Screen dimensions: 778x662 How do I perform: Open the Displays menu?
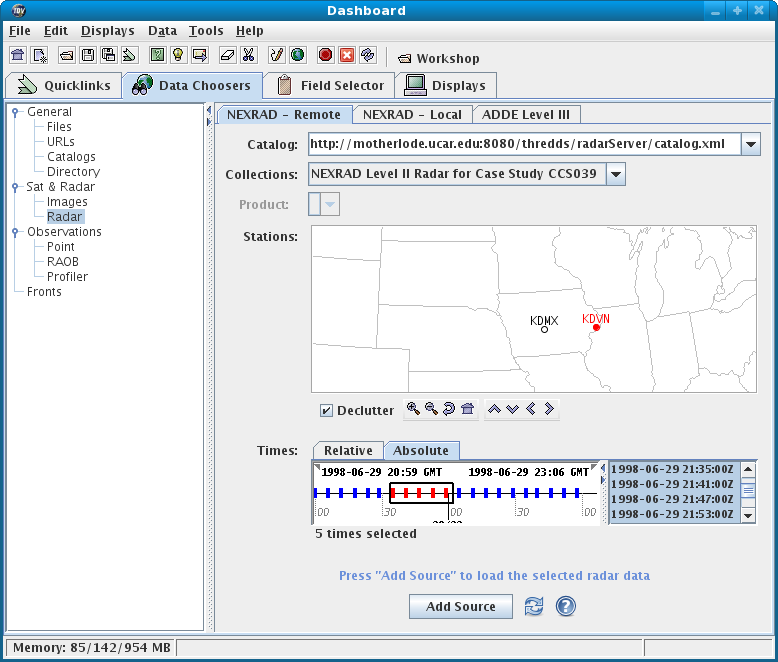click(x=107, y=31)
